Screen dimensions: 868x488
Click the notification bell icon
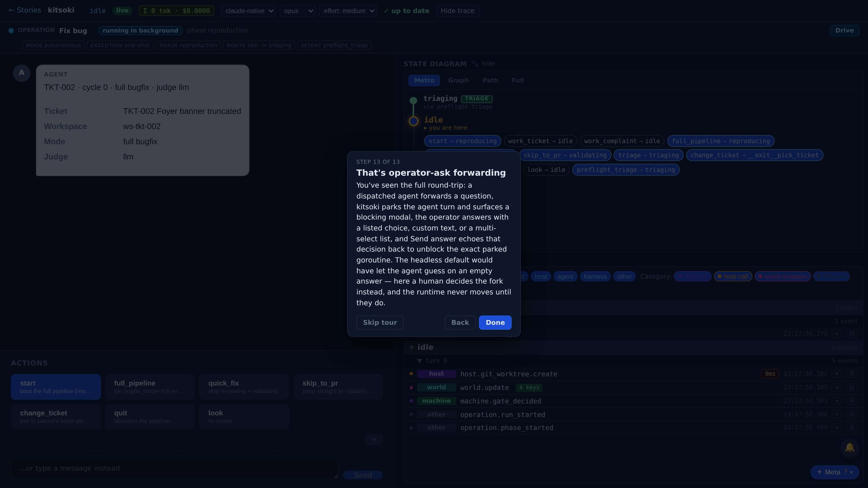[850, 447]
